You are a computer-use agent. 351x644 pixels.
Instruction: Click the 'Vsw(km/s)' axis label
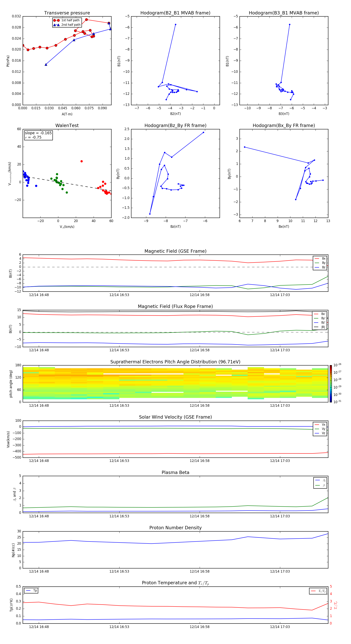[8, 439]
